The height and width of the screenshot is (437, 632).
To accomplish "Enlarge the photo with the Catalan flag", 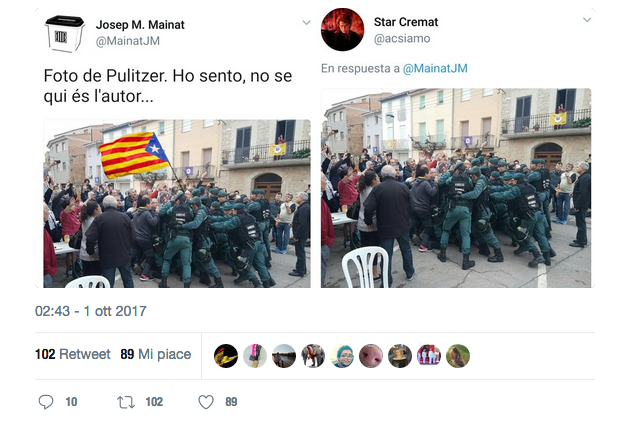I will (x=177, y=204).
